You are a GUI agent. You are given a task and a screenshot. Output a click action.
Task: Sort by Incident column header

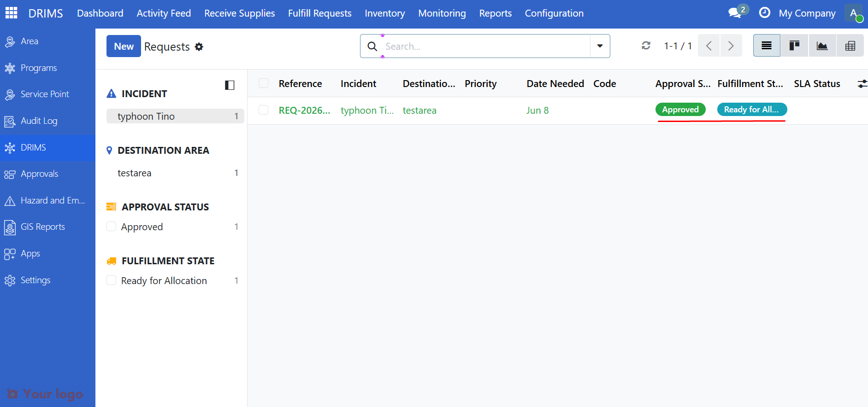click(358, 84)
